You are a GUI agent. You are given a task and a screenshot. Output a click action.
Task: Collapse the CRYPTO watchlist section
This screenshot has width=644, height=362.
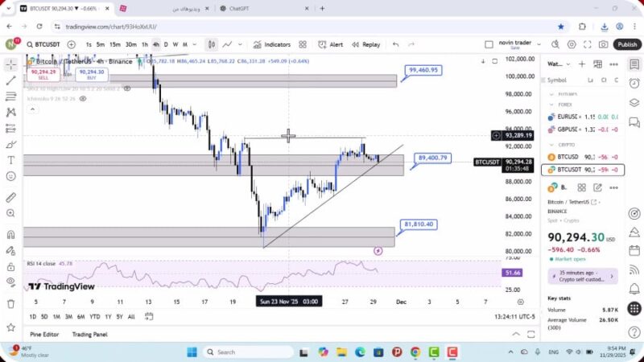pos(551,145)
